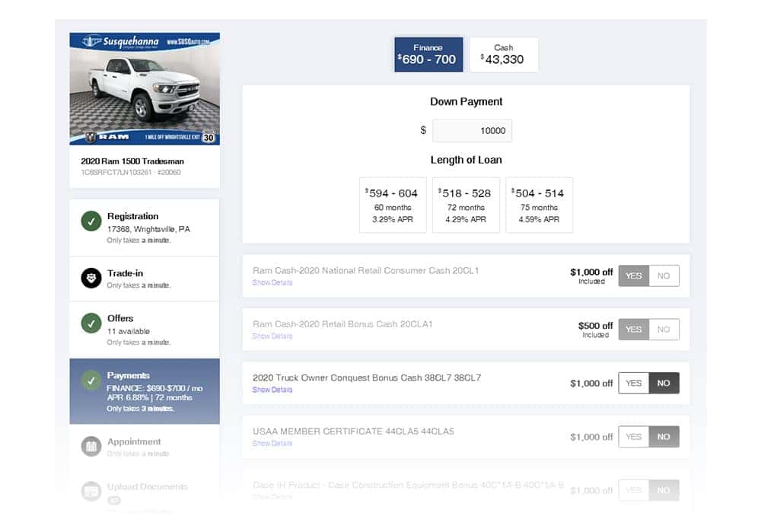Set National Retail Consumer Cash to NO
The height and width of the screenshot is (532, 761).
(664, 276)
